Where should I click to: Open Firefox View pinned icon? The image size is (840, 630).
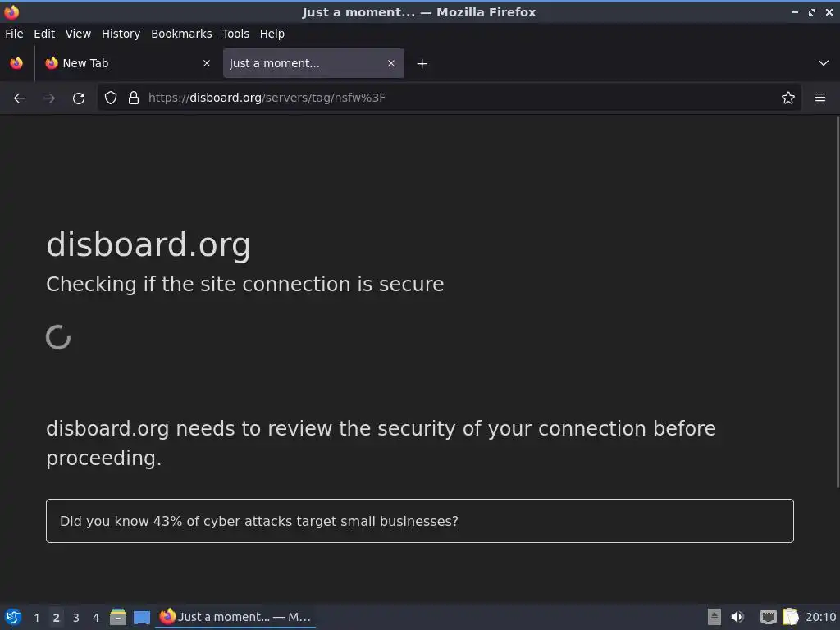16,63
